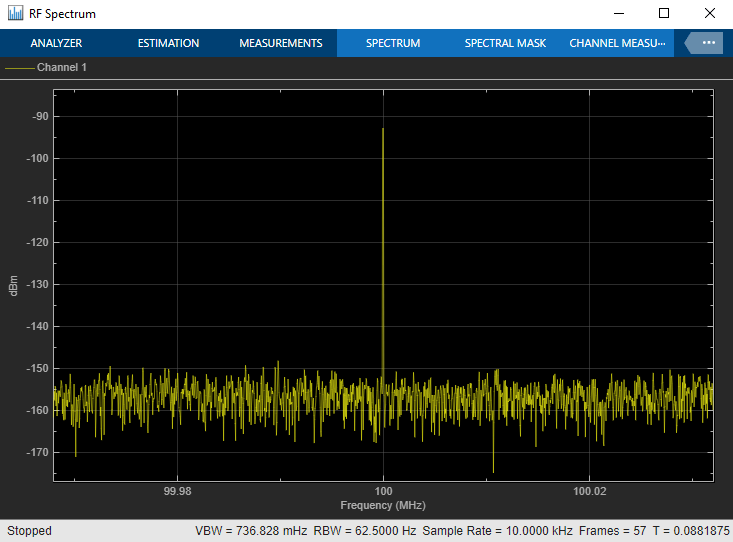Maximize the RF Spectrum window
Image resolution: width=733 pixels, height=542 pixels.
(x=664, y=13)
